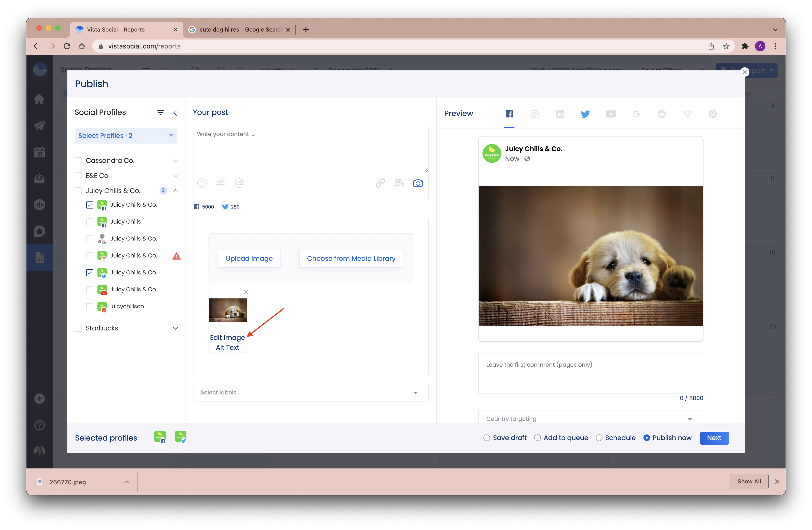Open the browser tab list chevron

tap(775, 30)
